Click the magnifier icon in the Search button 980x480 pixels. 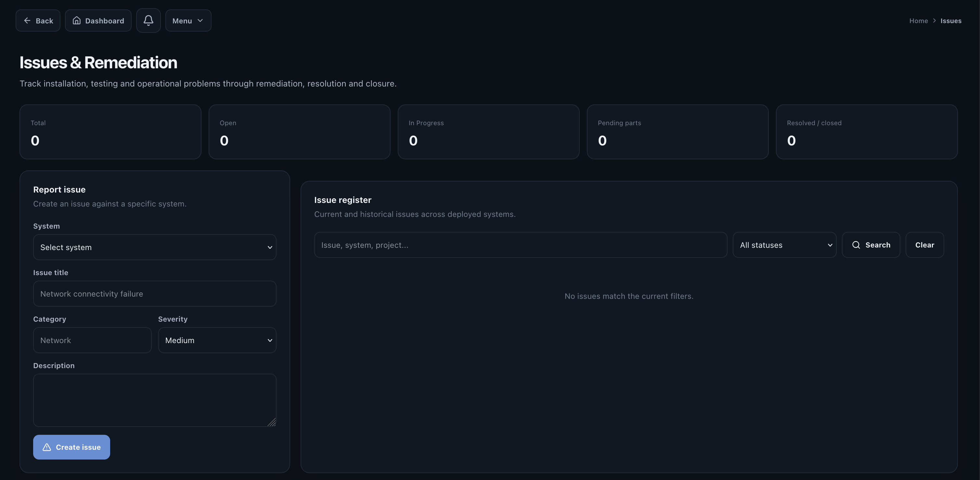(x=856, y=245)
